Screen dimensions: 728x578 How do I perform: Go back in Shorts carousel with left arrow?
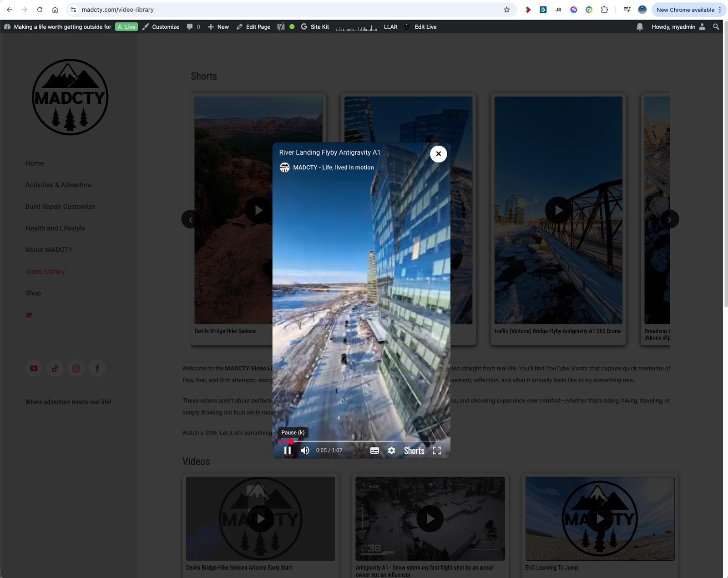(x=191, y=219)
